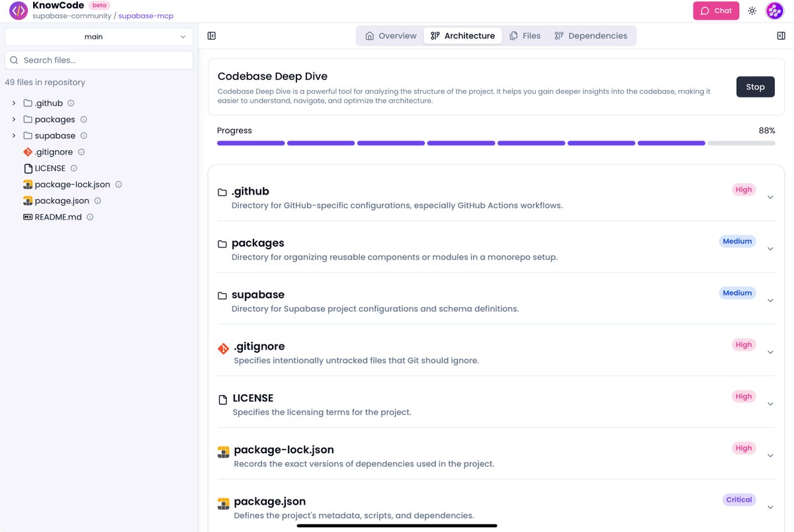794x532 pixels.
Task: Expand the package-lock.json architecture card chevron
Action: point(770,455)
